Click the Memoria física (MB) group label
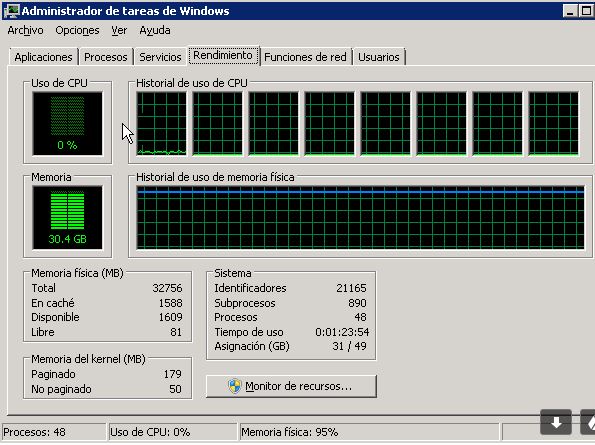The height and width of the screenshot is (445, 595). [77, 273]
